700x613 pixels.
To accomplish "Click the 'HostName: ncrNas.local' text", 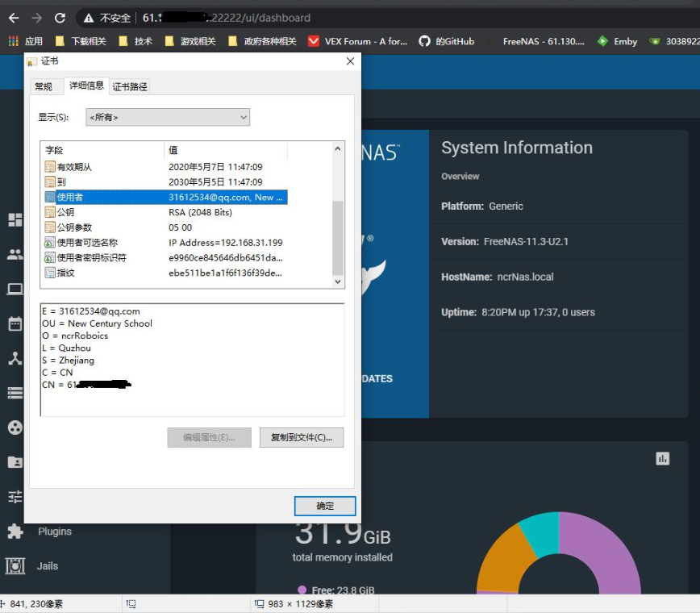I will (x=498, y=277).
